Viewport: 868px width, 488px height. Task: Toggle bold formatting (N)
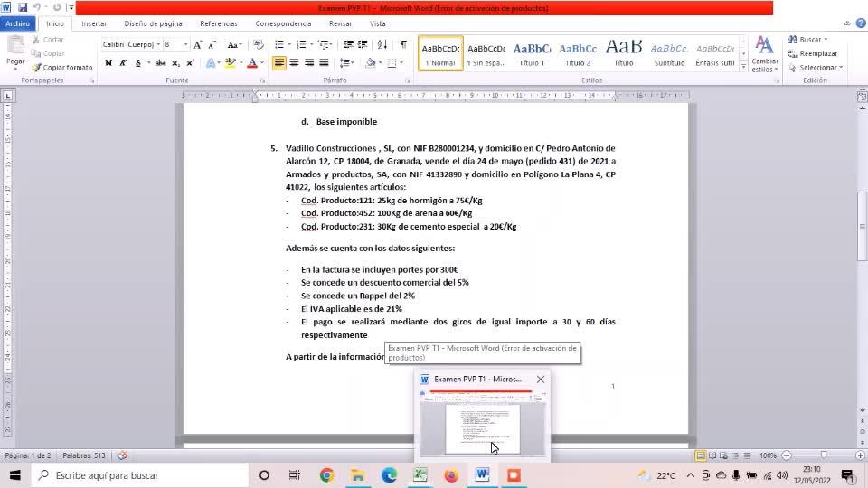(108, 62)
